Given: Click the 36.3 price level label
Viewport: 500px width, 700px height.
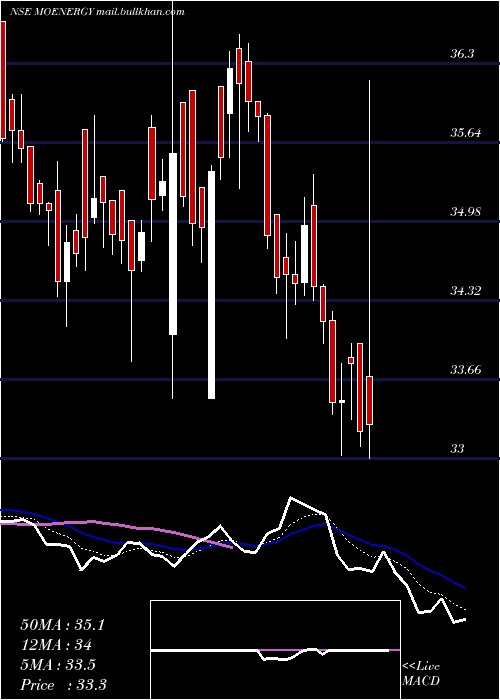Looking at the screenshot, I should (462, 54).
